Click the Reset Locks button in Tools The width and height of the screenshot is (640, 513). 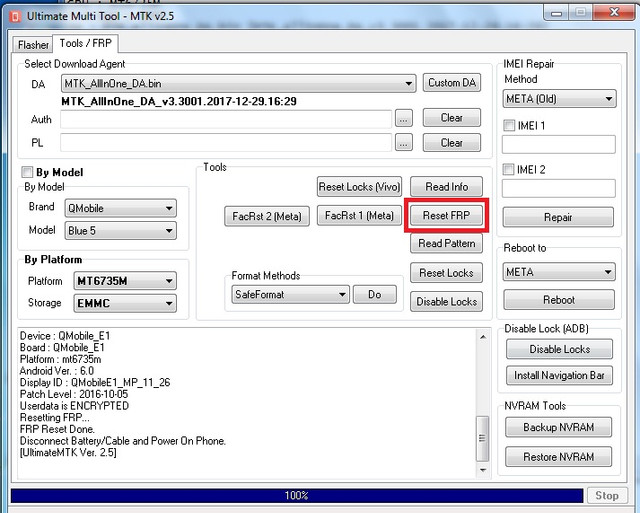[446, 273]
